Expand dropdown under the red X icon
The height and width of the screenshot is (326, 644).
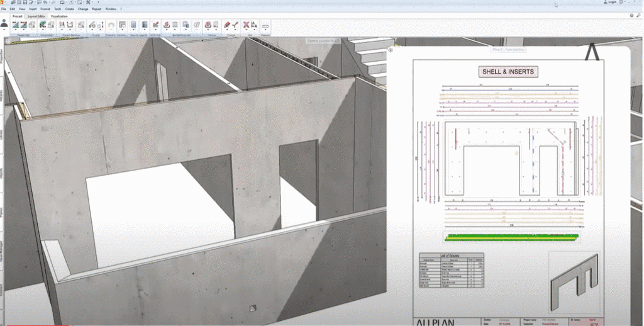click(246, 31)
